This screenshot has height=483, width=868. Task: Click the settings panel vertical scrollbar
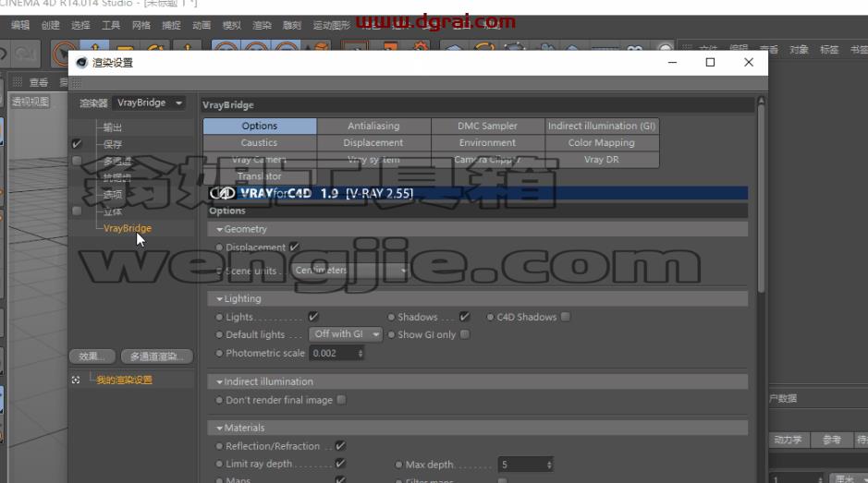(x=761, y=197)
